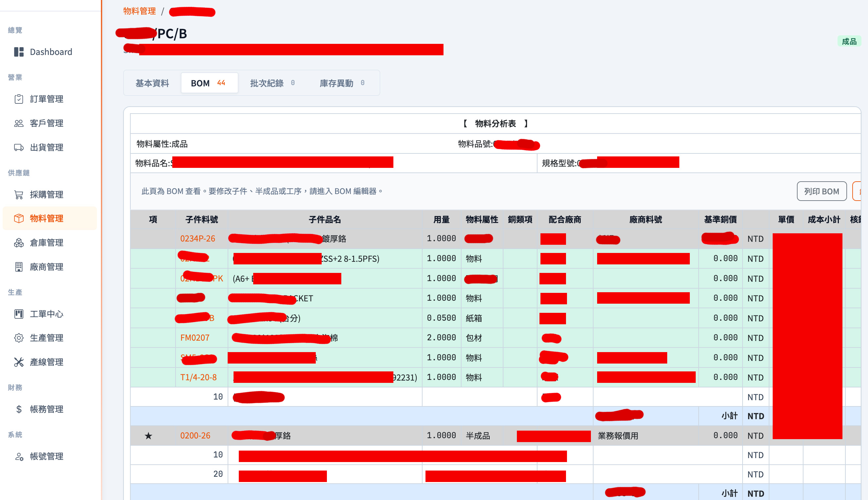This screenshot has width=868, height=500.
Task: Click the 物料管理 breadcrumb link
Action: click(139, 11)
